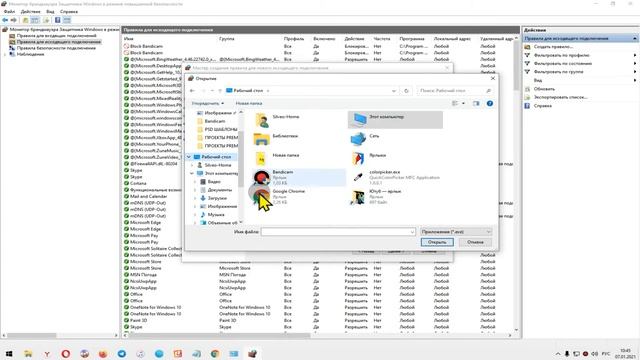Open File Explorer from the taskbar
Image resolution: width=640 pixels, height=360 pixels.
pos(28,353)
